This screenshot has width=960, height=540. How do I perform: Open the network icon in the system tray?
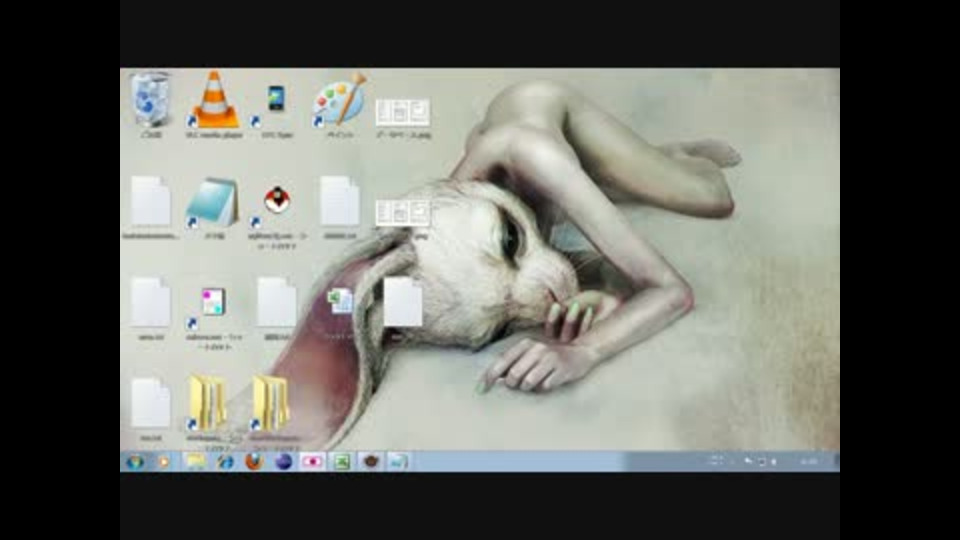pos(762,462)
